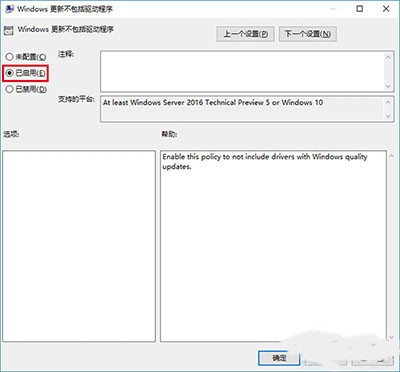
Task: Click the help pane scroll up arrow
Action: point(391,156)
